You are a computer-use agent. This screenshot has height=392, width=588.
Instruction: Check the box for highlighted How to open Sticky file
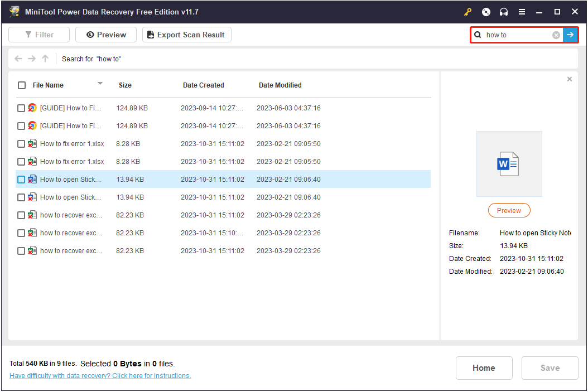[21, 180]
